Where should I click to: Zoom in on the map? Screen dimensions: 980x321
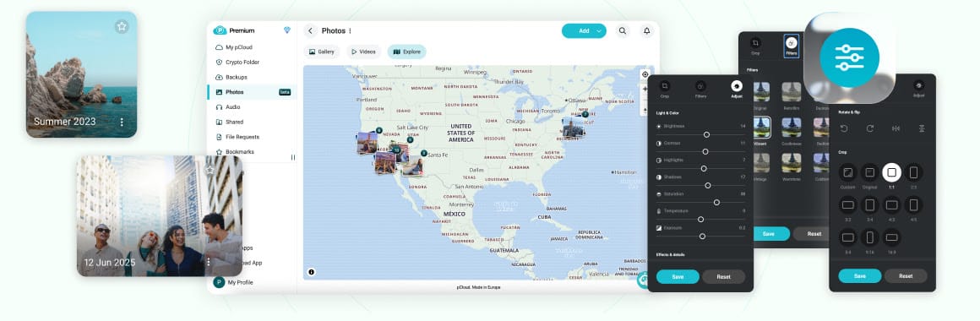pos(645,90)
